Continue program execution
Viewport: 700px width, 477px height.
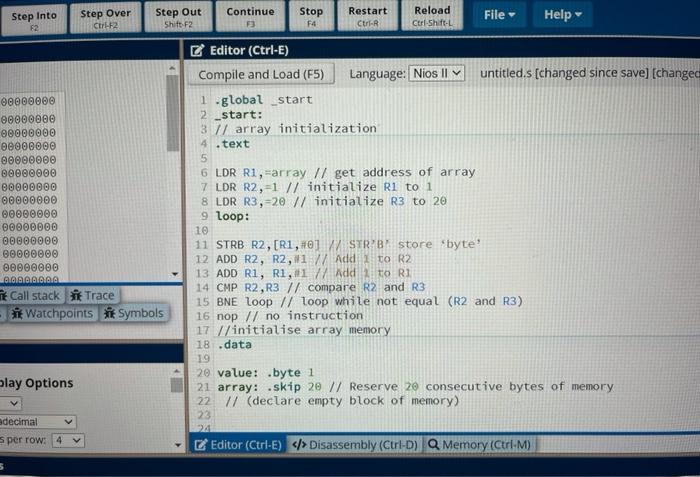click(250, 16)
